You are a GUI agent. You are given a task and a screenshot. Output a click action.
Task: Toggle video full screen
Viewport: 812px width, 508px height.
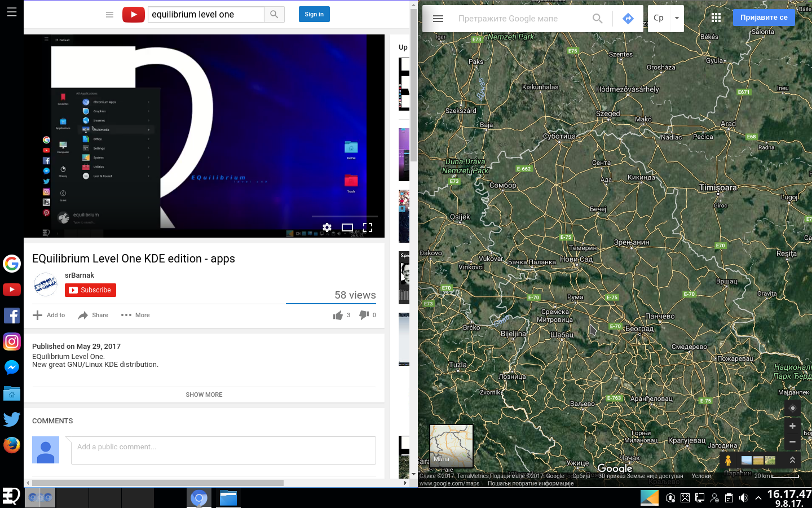(368, 227)
